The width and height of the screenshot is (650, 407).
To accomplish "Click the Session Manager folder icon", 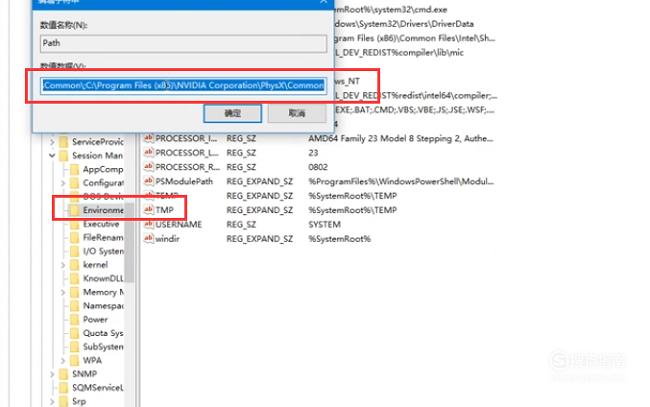I will click(x=64, y=156).
